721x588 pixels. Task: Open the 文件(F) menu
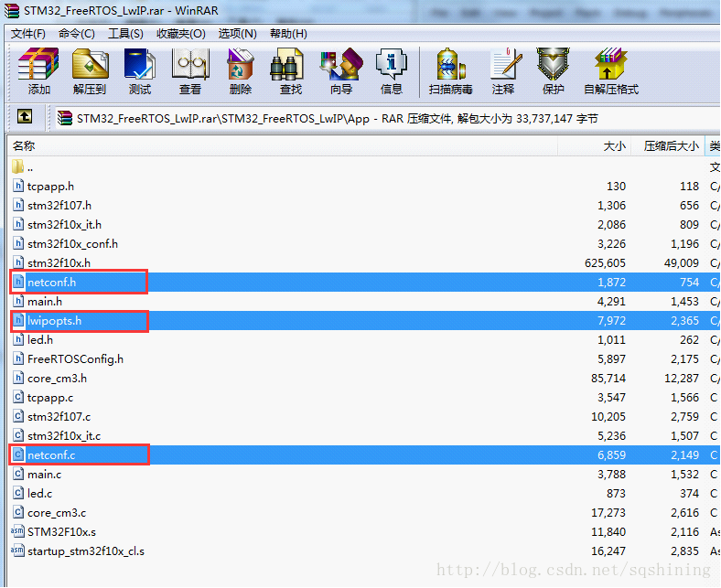pos(28,34)
